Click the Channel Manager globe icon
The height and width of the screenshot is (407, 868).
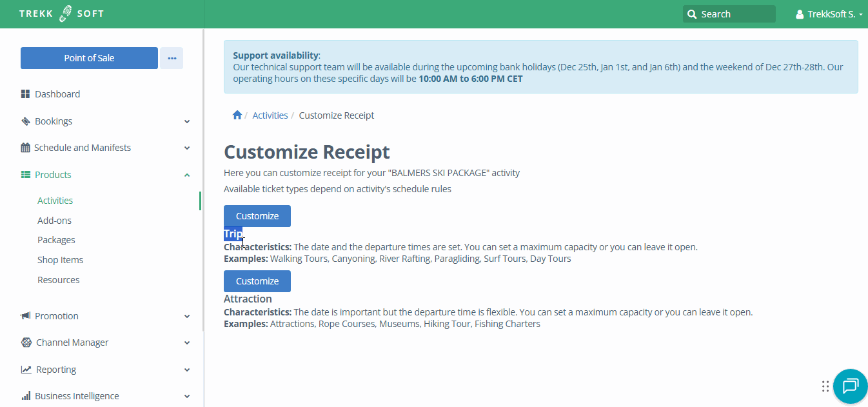tap(26, 342)
